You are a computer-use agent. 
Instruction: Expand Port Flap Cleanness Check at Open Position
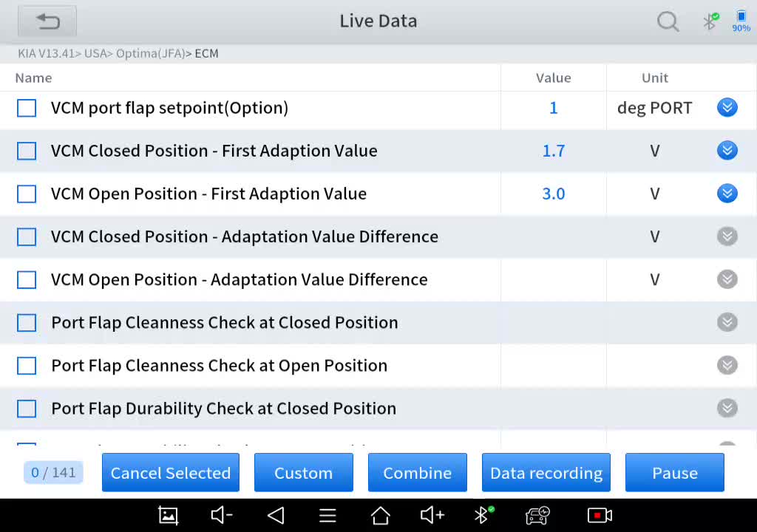[x=727, y=366]
